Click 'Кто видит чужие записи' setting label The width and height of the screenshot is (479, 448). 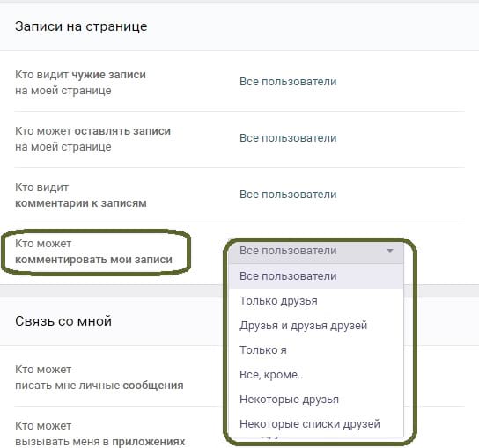click(x=80, y=83)
